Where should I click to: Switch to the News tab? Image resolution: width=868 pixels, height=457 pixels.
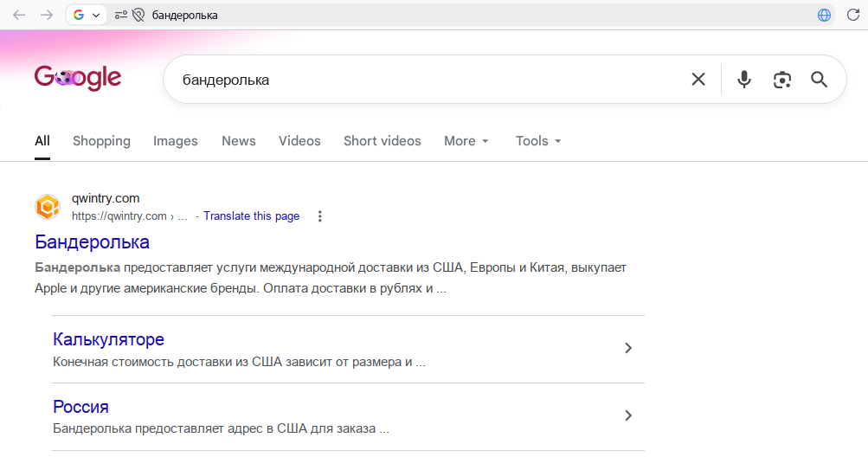pyautogui.click(x=239, y=141)
